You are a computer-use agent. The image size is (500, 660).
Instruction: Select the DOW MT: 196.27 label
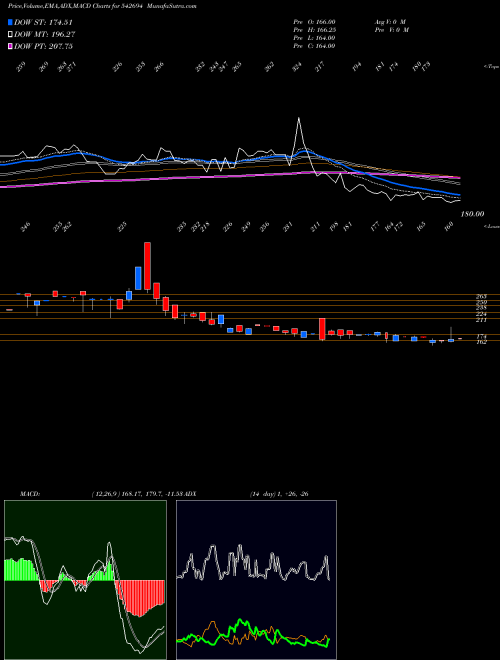pyautogui.click(x=44, y=34)
